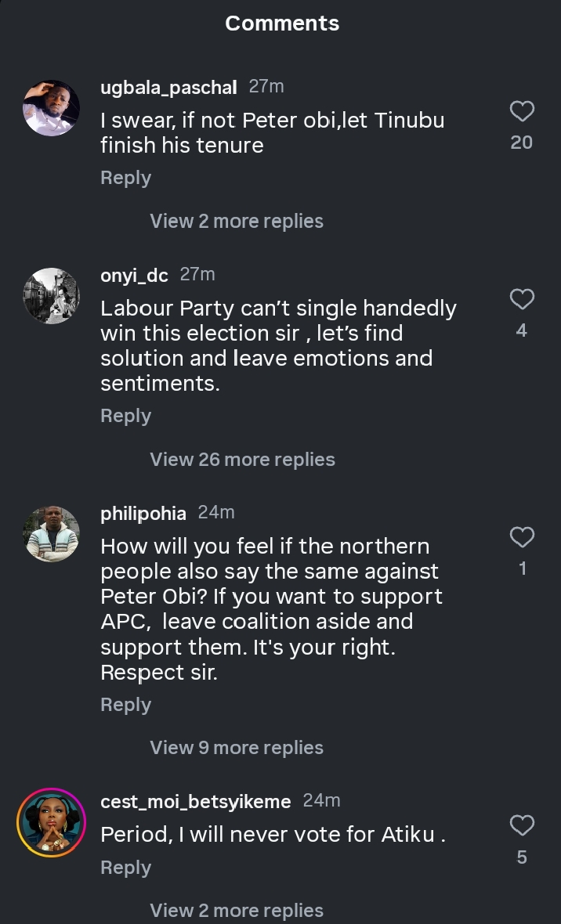Reply to cest_moi_betsyikeme's comment

coord(125,868)
